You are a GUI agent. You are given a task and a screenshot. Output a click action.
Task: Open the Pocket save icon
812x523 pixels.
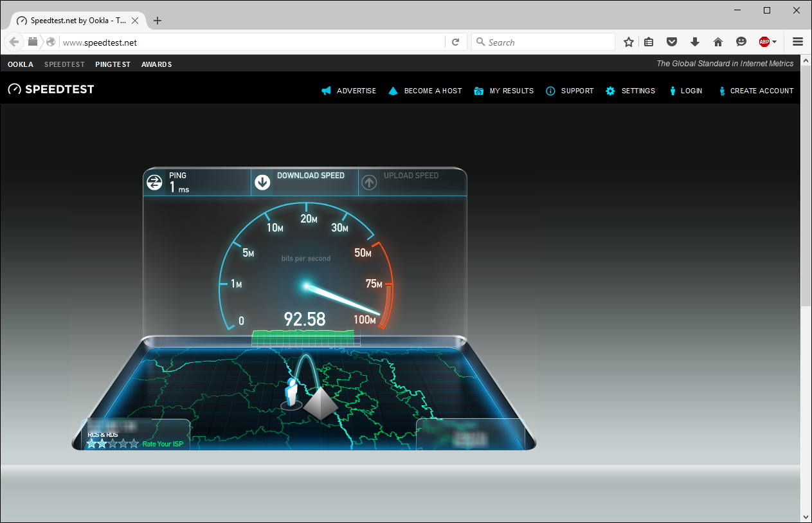pos(672,42)
